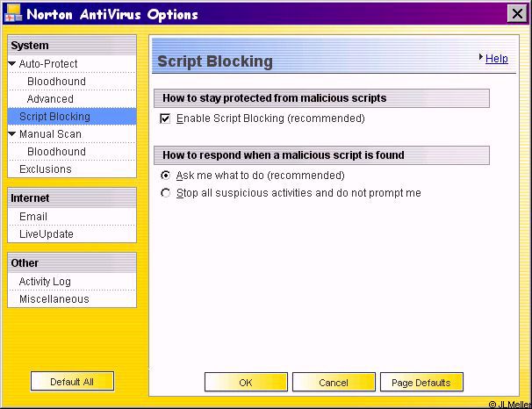Screen dimensions: 532x409
Task: Close the Norton AntiVirus Options window
Action: click(x=517, y=14)
